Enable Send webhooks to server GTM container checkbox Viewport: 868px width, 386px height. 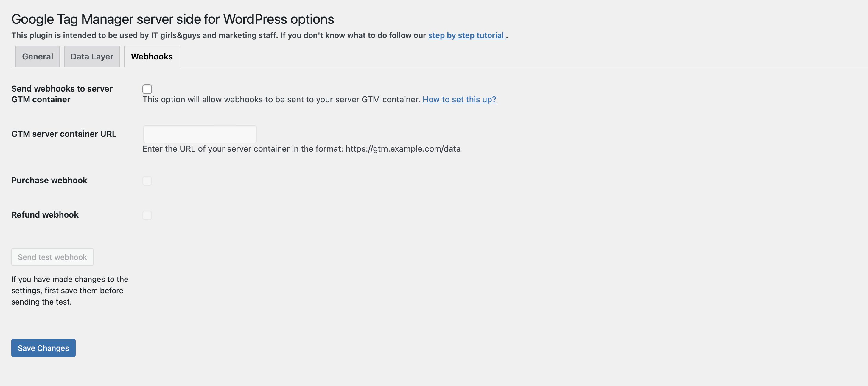(x=147, y=89)
